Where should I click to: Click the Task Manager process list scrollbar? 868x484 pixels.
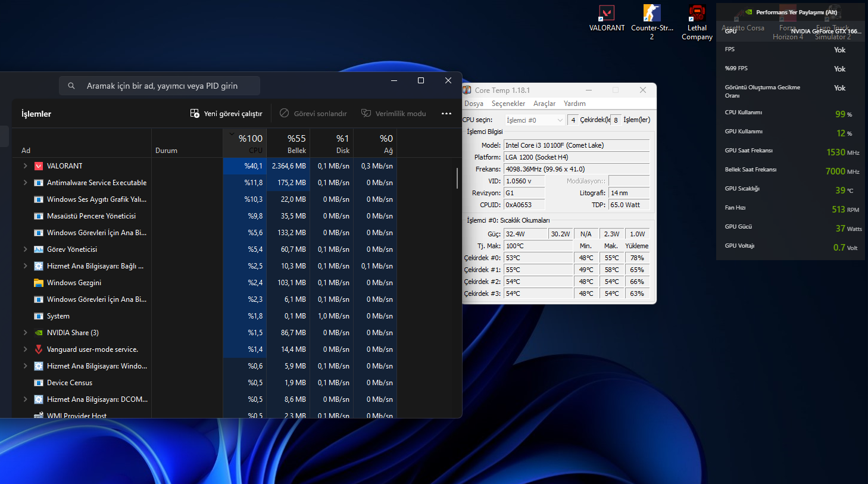tap(457, 178)
